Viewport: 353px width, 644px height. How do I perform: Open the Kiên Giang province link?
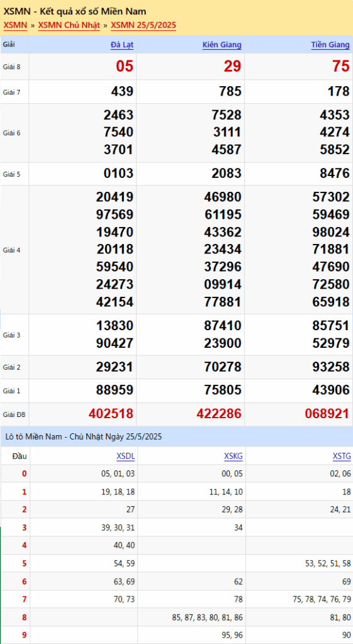[x=222, y=45]
